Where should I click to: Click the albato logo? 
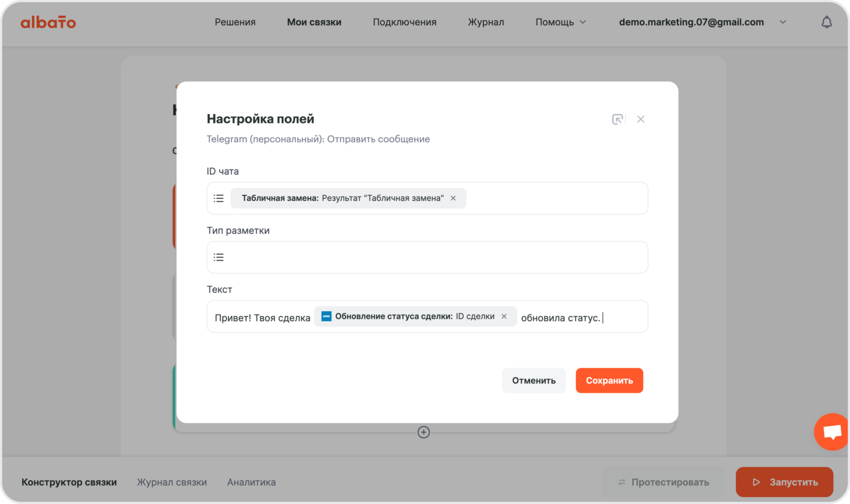tap(48, 22)
